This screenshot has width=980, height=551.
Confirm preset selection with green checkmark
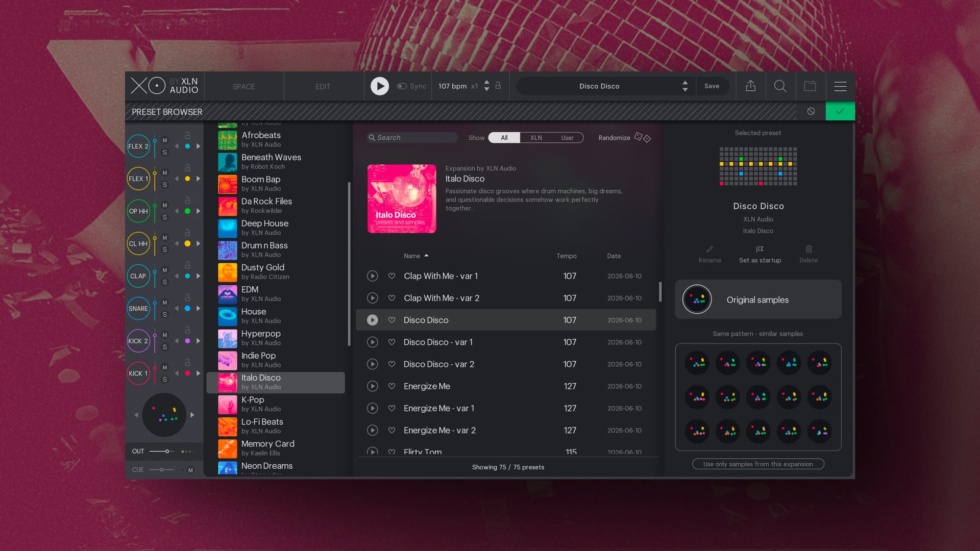(840, 111)
